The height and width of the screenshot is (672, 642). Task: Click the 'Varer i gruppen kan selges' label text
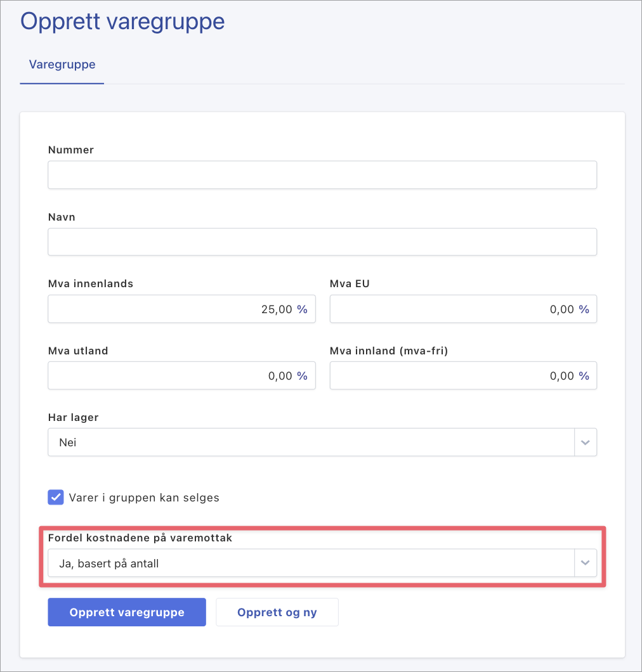point(144,498)
